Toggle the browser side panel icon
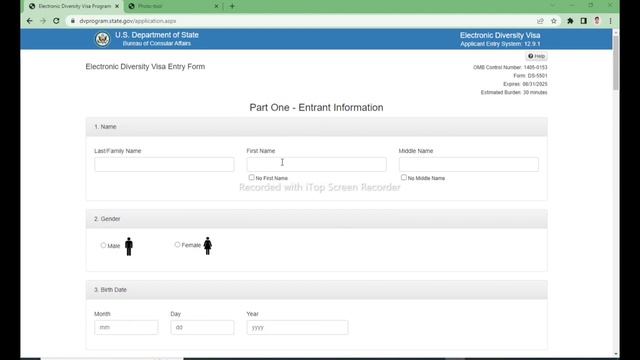Image resolution: width=640 pixels, height=360 pixels. [x=584, y=21]
